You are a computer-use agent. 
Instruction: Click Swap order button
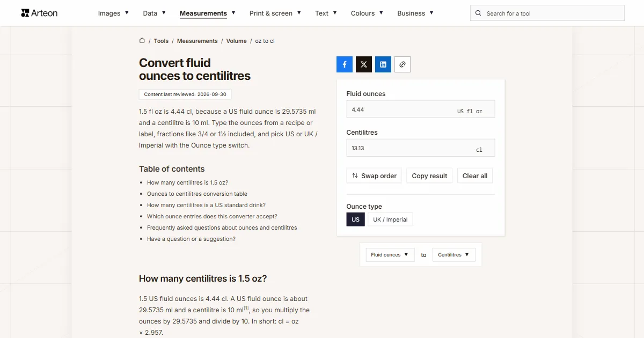point(374,176)
